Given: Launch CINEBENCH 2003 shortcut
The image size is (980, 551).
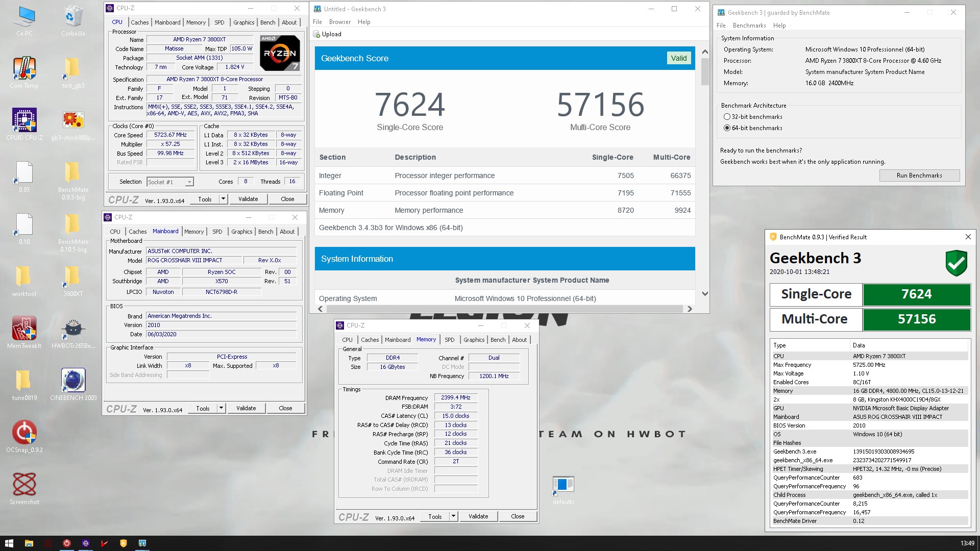Looking at the screenshot, I should coord(73,385).
